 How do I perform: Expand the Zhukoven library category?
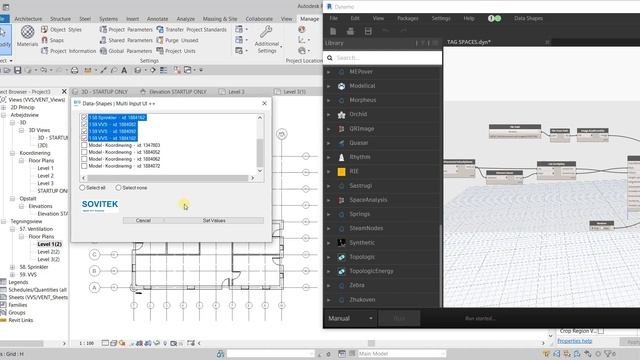pyautogui.click(x=329, y=300)
